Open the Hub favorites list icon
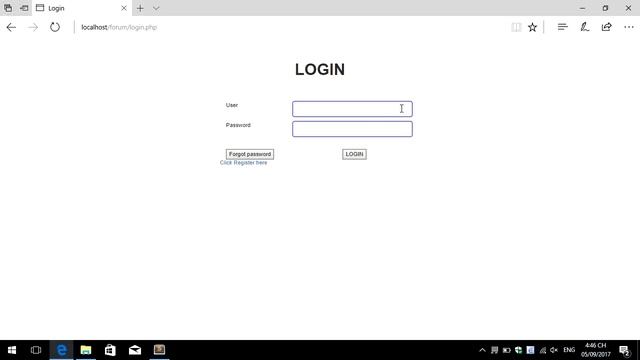 pyautogui.click(x=562, y=27)
